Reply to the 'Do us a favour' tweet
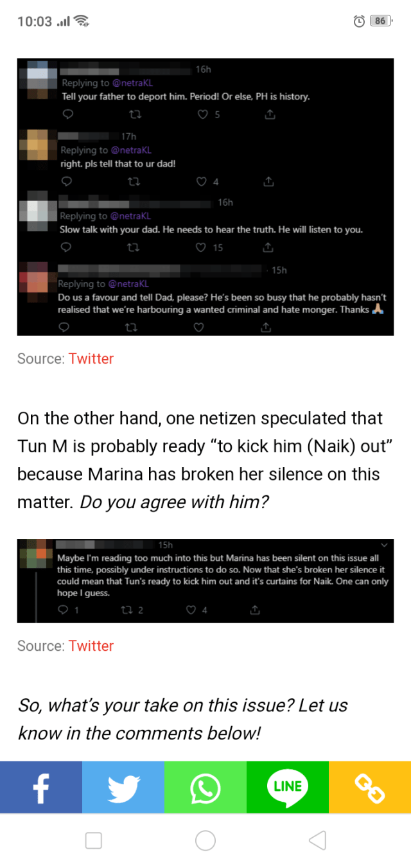Viewport: 411px width, 868px height. point(64,328)
